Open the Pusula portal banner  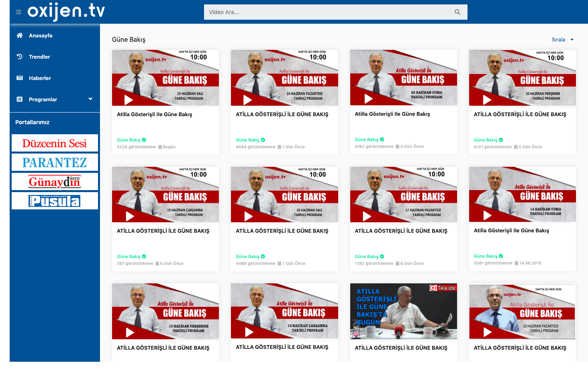[55, 201]
